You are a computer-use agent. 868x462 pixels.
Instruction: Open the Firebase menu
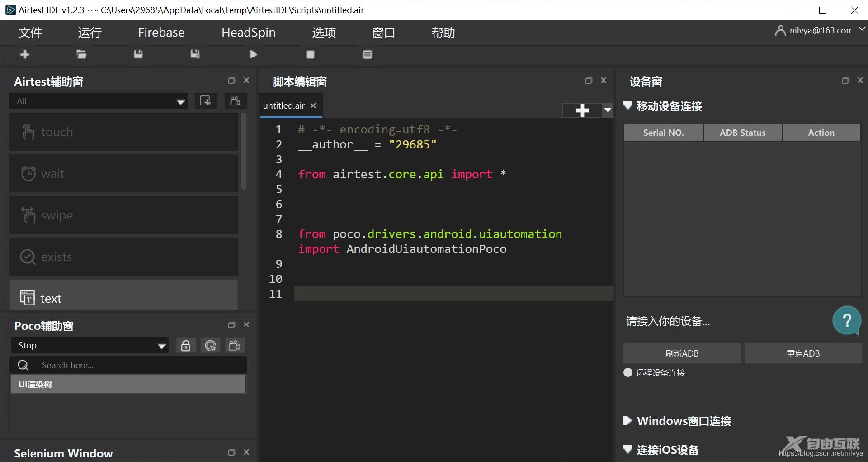[161, 33]
